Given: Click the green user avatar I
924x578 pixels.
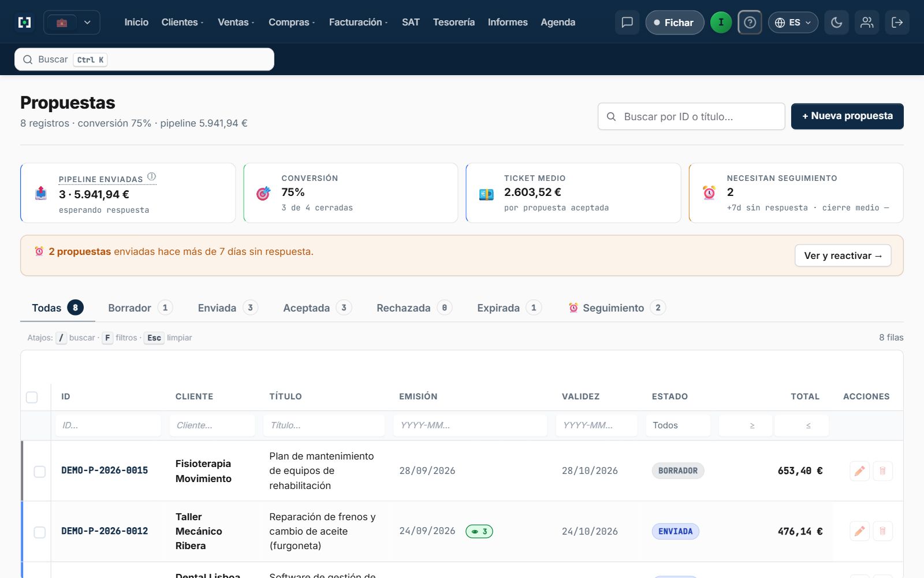Looking at the screenshot, I should 721,23.
